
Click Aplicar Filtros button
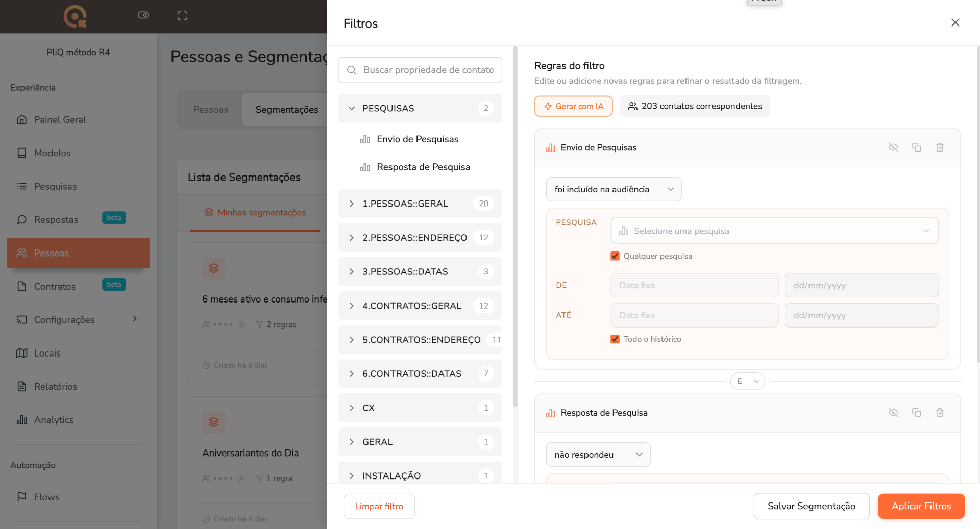921,506
